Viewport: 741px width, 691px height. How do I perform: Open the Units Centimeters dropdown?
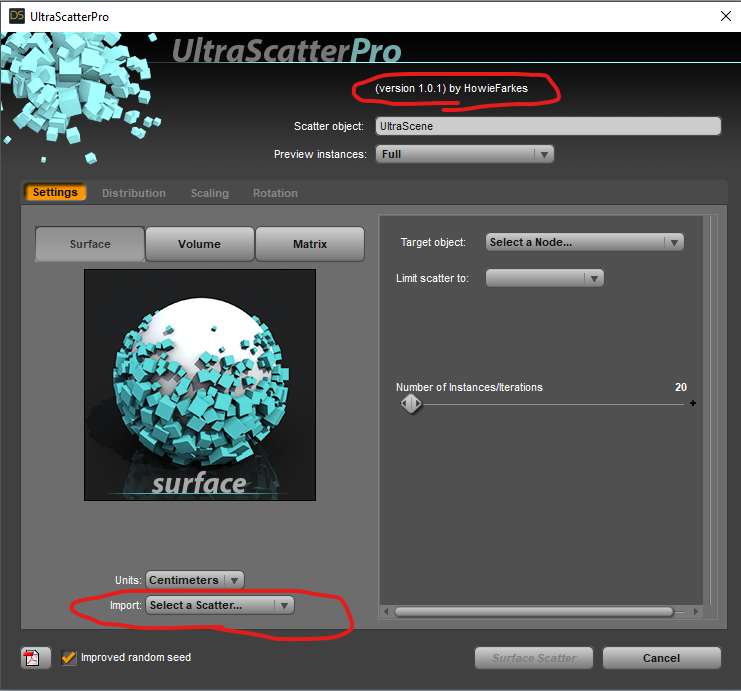pos(195,580)
